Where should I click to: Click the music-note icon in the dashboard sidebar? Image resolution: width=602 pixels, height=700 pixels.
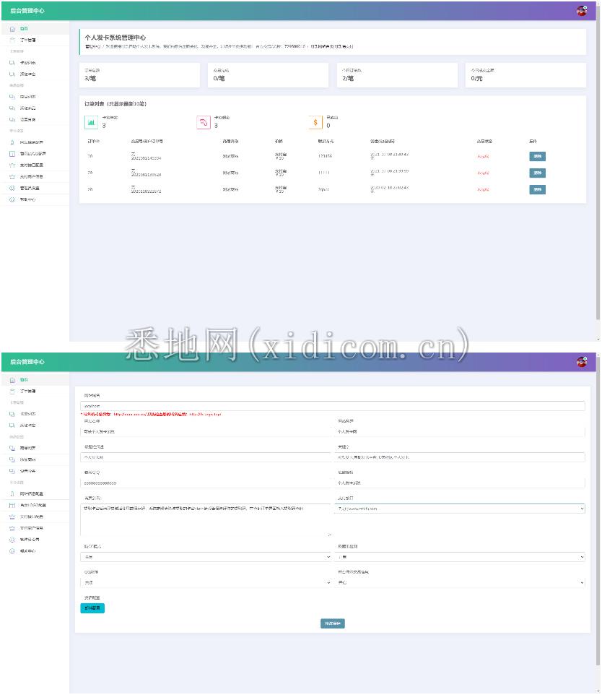(12, 142)
